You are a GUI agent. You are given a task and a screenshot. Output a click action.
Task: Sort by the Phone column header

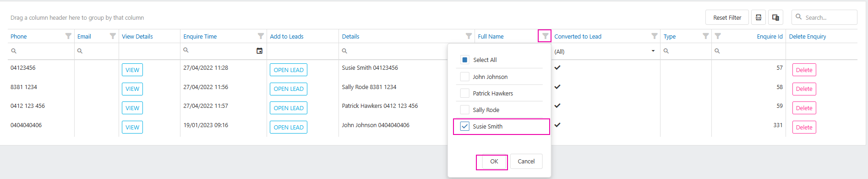point(18,36)
